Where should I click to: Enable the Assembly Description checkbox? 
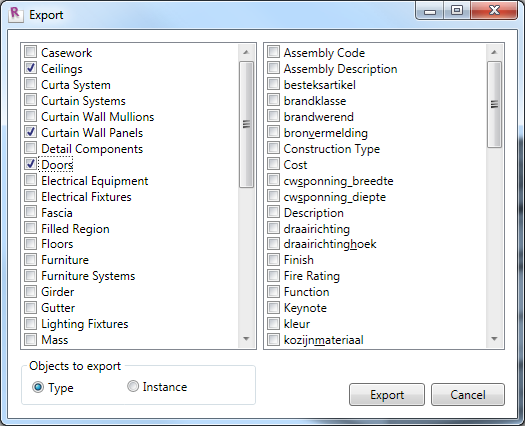coord(273,68)
